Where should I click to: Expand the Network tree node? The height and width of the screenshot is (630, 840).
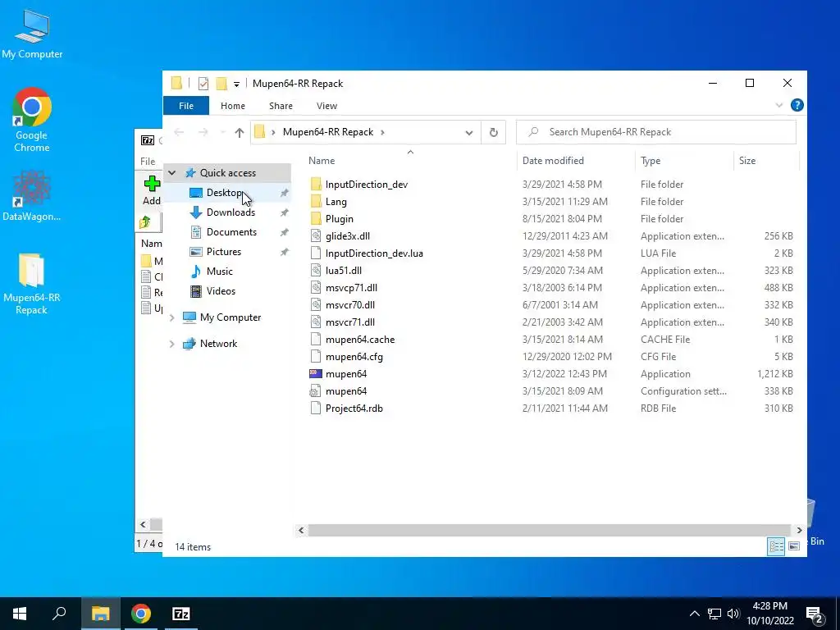pyautogui.click(x=172, y=344)
